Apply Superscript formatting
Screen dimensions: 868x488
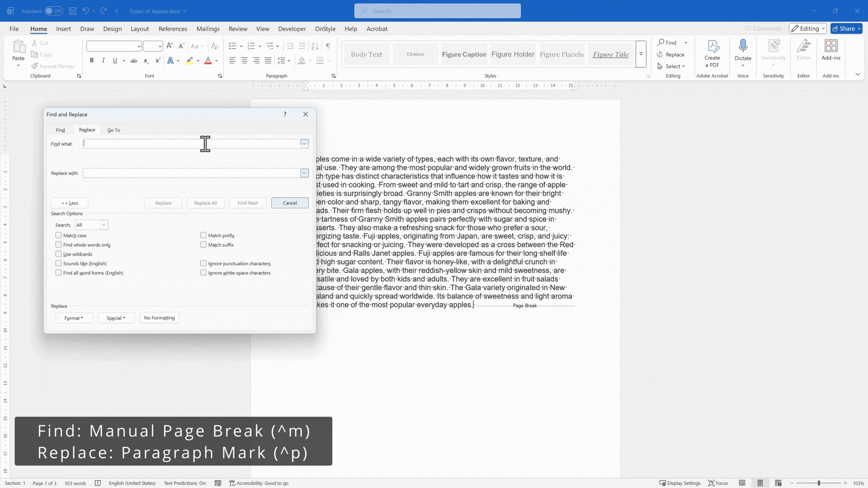click(158, 61)
